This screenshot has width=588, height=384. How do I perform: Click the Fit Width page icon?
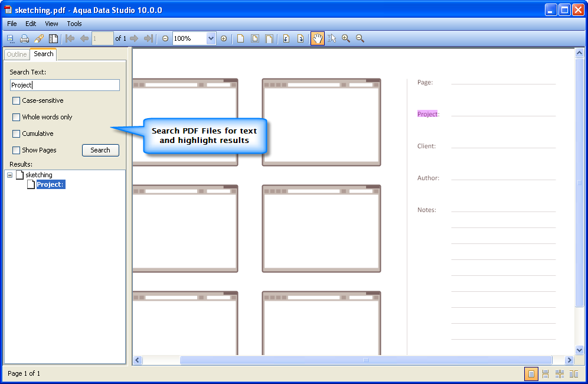pos(269,38)
